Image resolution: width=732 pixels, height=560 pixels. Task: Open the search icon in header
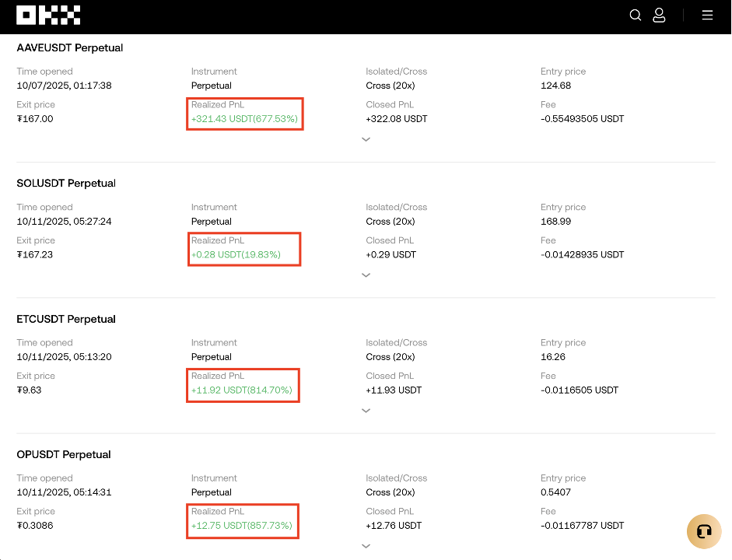tap(636, 15)
